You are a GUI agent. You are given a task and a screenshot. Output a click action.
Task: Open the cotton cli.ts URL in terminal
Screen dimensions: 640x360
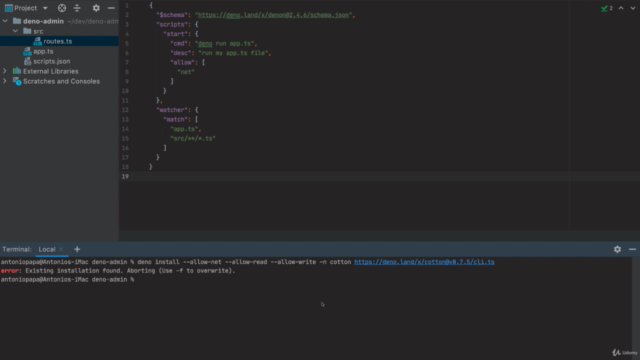[424, 262]
